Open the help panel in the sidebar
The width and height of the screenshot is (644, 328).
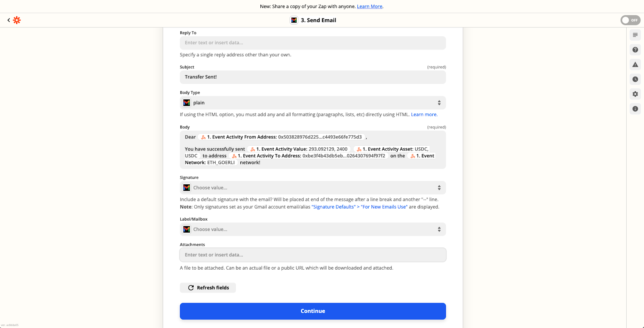pos(635,50)
